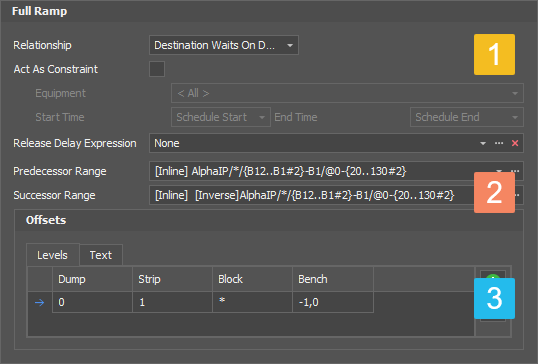Open the Predecessor Range ellipsis button
Viewport: 538px width, 364px height.
[x=516, y=171]
